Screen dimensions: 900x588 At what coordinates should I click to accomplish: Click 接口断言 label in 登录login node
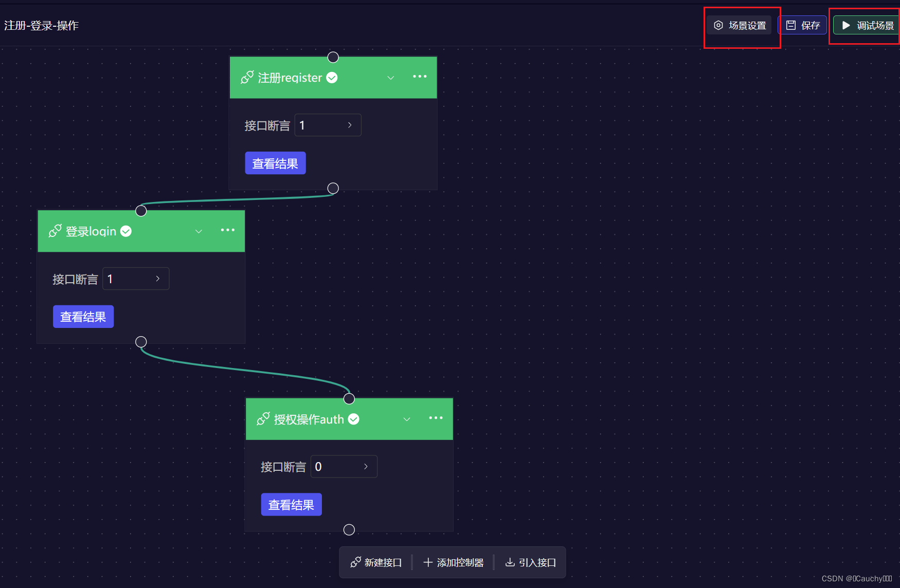(x=75, y=279)
